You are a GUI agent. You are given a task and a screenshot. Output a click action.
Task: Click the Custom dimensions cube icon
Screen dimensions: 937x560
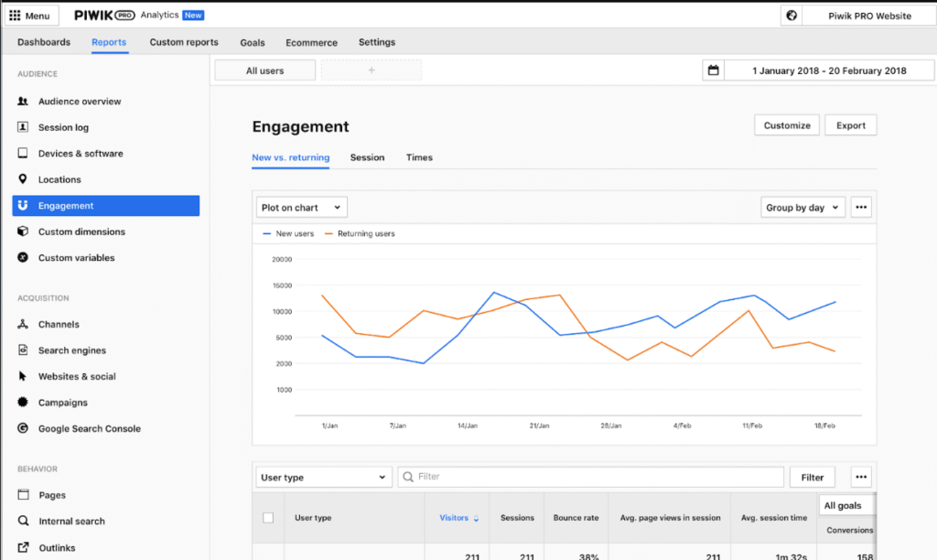[23, 232]
